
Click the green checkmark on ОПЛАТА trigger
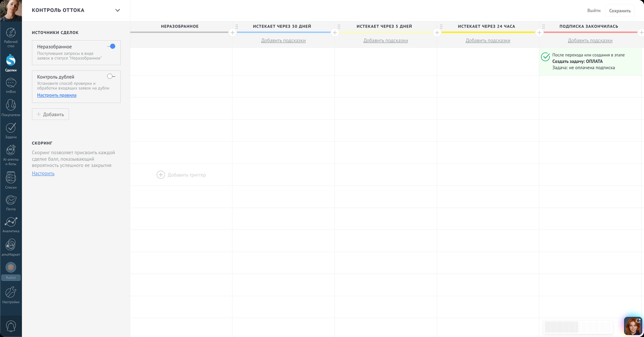coord(545,57)
